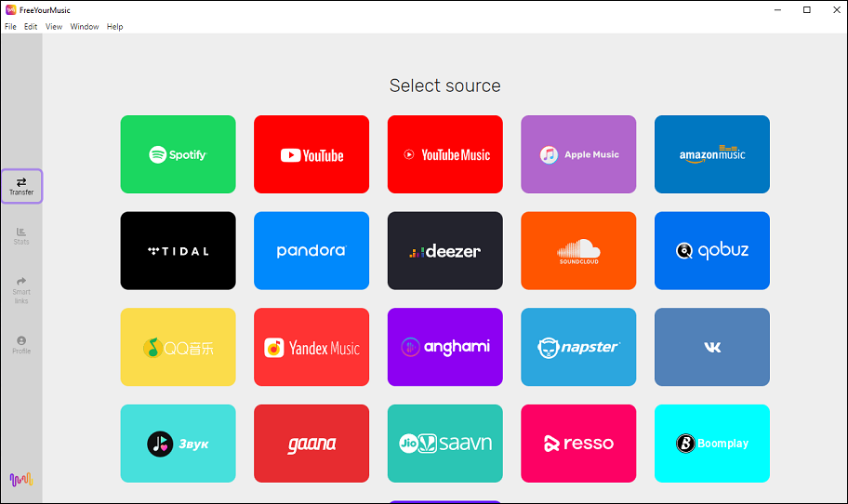Open the Window menu

coord(85,26)
